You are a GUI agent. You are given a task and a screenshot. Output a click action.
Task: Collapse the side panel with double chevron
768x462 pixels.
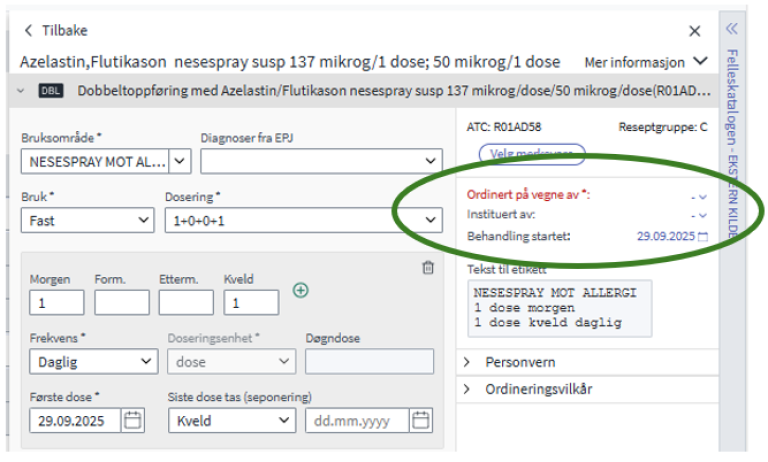pyautogui.click(x=731, y=29)
